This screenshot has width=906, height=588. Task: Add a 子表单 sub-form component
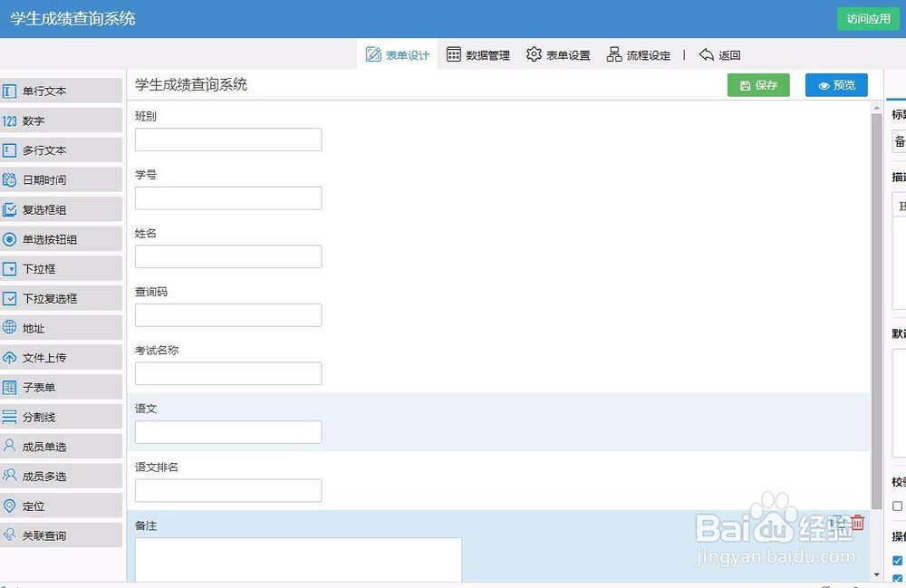(x=61, y=388)
